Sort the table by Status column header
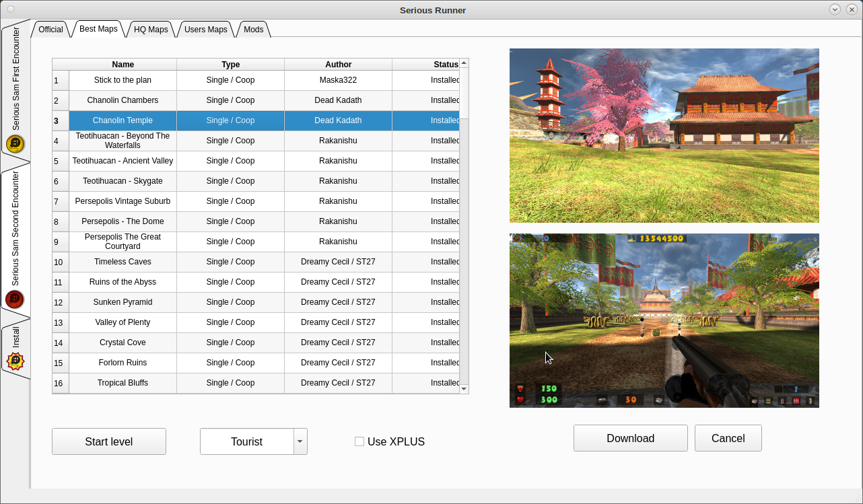Image resolution: width=863 pixels, height=504 pixels. coord(426,65)
